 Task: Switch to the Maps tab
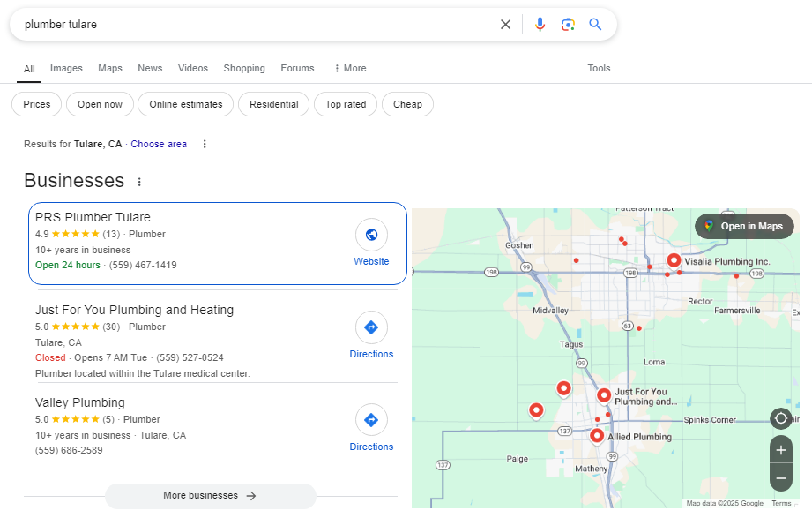(110, 68)
